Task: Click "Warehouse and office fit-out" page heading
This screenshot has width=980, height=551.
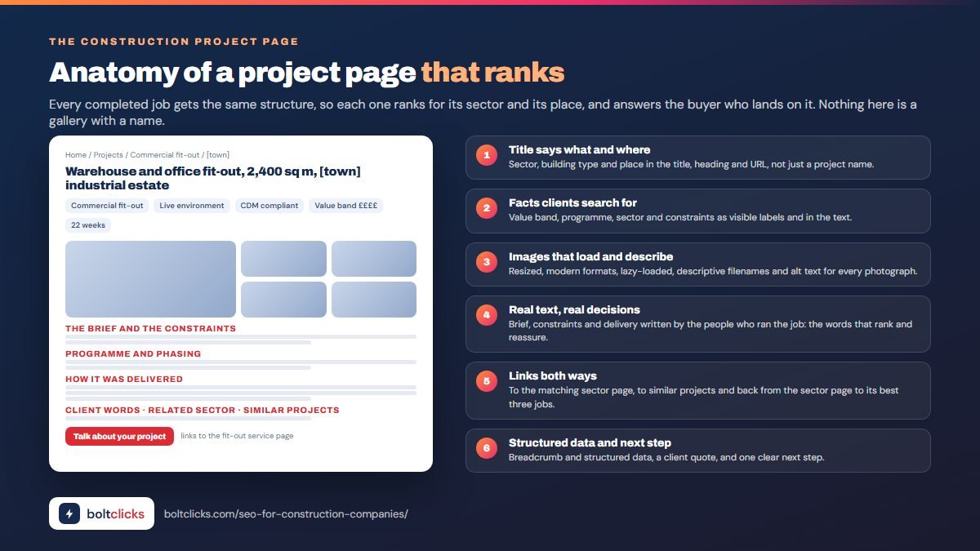Action: (213, 179)
